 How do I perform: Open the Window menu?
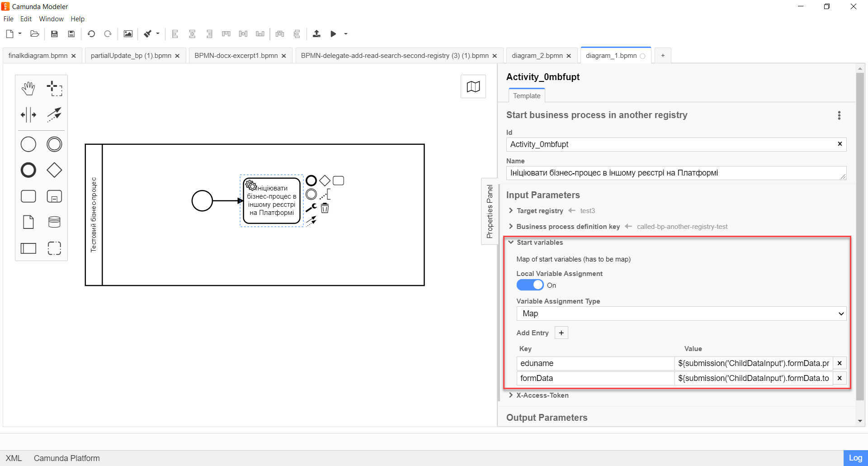51,19
